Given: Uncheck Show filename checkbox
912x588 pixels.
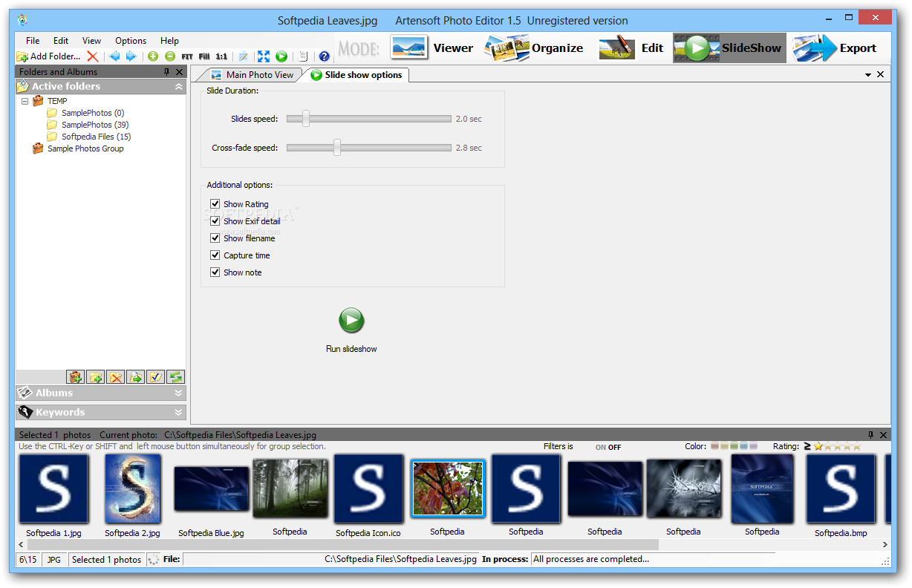Looking at the screenshot, I should tap(215, 238).
